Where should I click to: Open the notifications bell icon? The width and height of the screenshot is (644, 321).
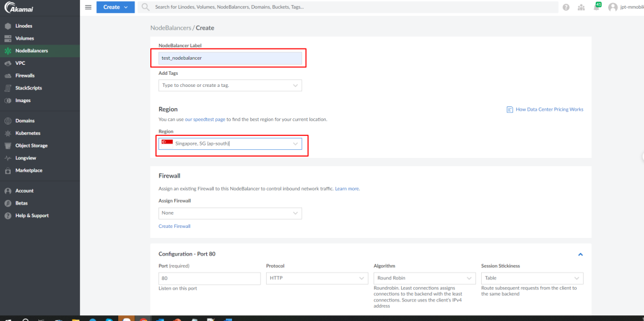pos(596,7)
